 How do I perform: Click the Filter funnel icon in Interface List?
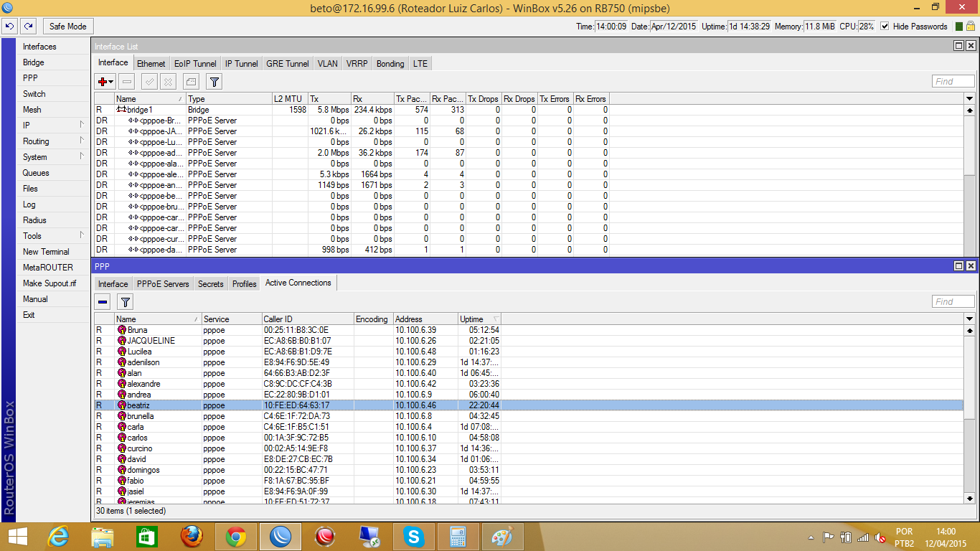click(213, 82)
